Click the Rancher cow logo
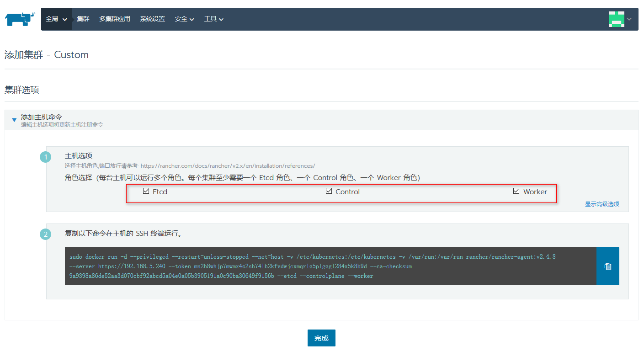Viewport: 644px width, 351px height. tap(20, 19)
